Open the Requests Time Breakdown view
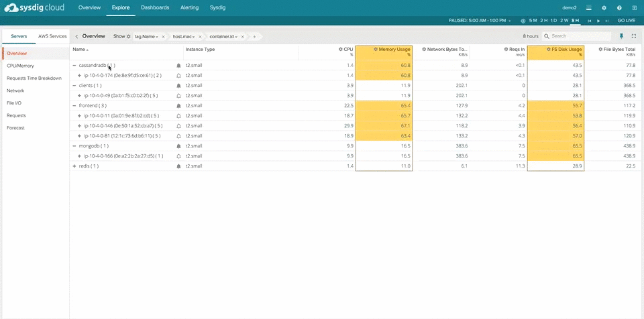The image size is (644, 319). coord(34,78)
